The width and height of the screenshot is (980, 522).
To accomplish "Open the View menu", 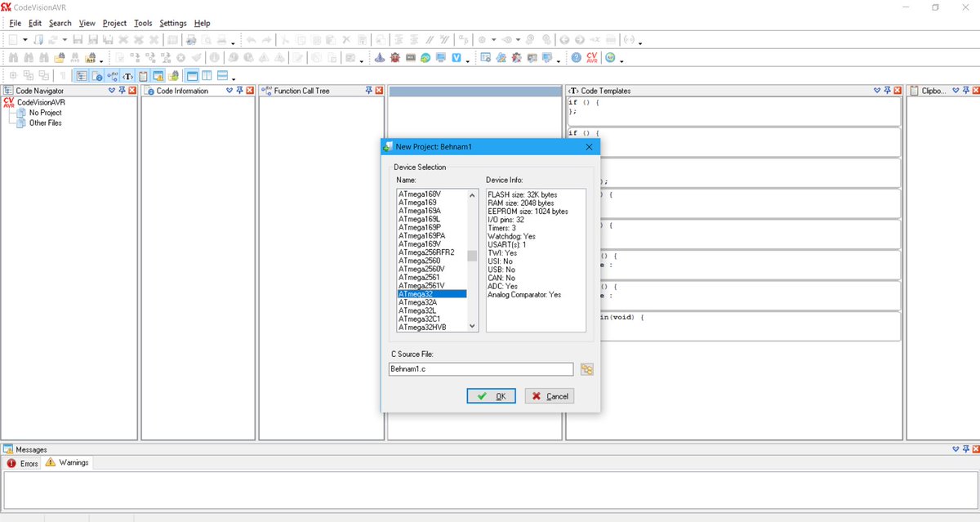I will tap(87, 23).
